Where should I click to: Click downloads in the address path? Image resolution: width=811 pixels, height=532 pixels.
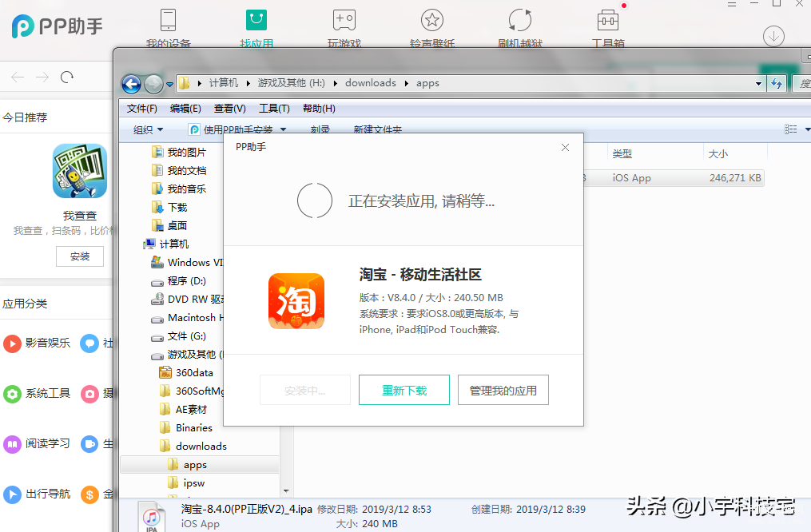tap(370, 83)
